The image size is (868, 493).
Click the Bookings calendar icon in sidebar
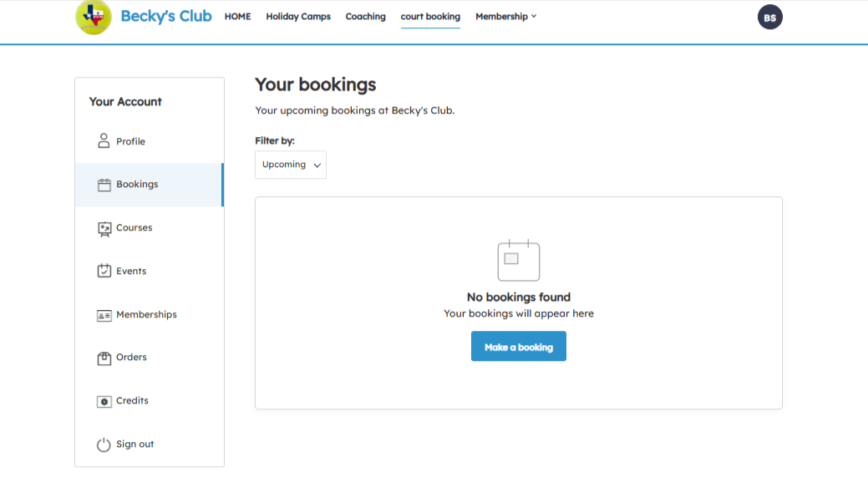104,185
